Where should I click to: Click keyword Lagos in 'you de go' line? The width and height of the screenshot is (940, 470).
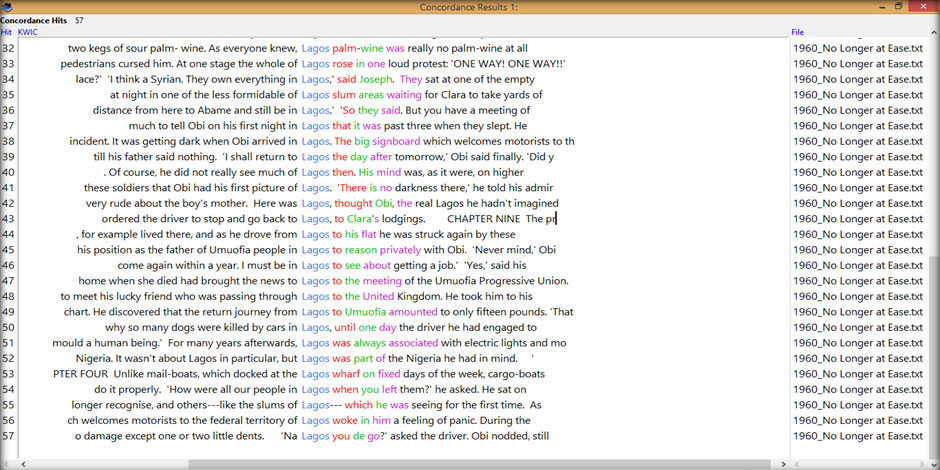coord(315,436)
